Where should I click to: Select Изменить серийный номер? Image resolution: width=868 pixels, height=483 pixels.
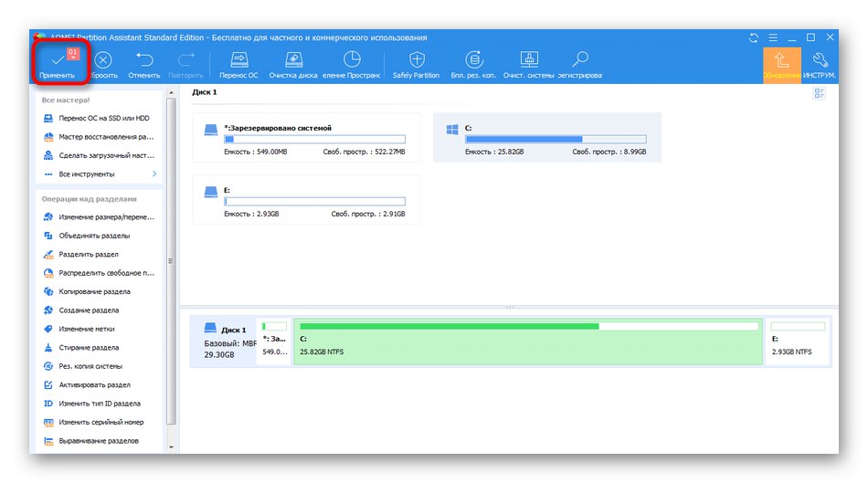[93, 422]
